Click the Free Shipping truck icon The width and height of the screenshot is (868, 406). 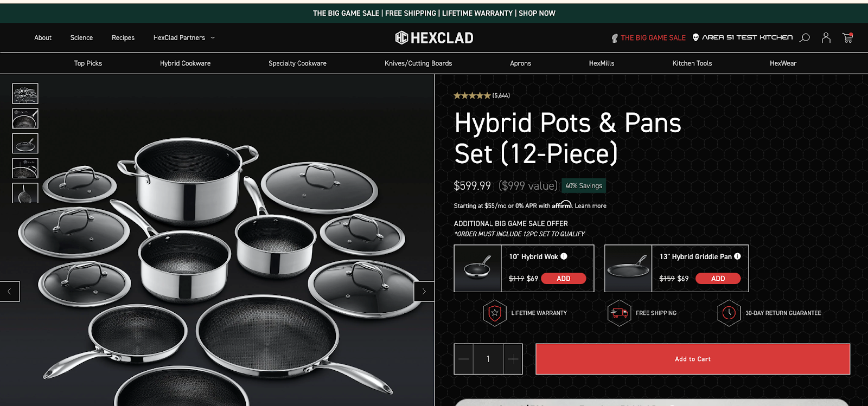pos(619,313)
